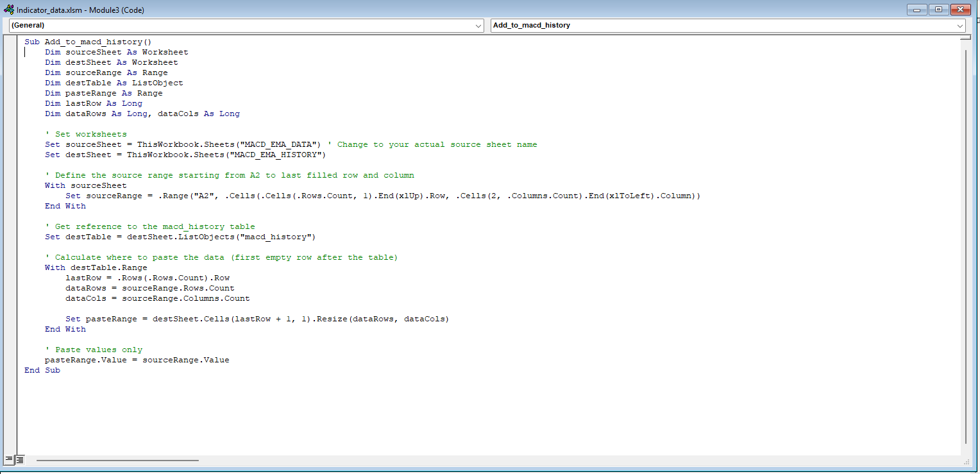Click the Sub Add_to_macd_history() declaration line
This screenshot has width=980, height=474.
click(88, 42)
